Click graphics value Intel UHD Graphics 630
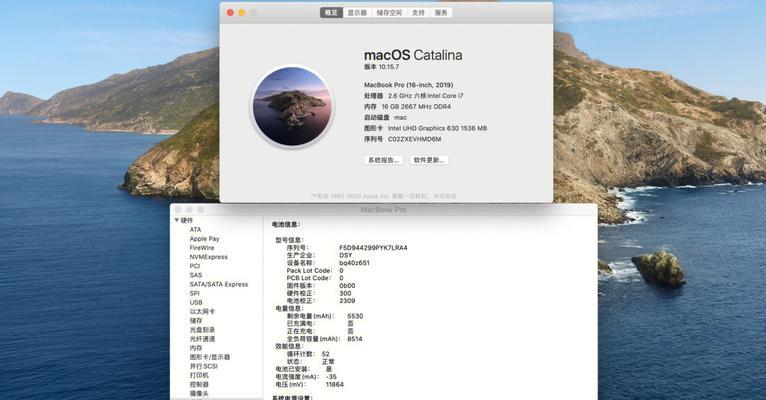This screenshot has height=400, width=766. [x=437, y=128]
